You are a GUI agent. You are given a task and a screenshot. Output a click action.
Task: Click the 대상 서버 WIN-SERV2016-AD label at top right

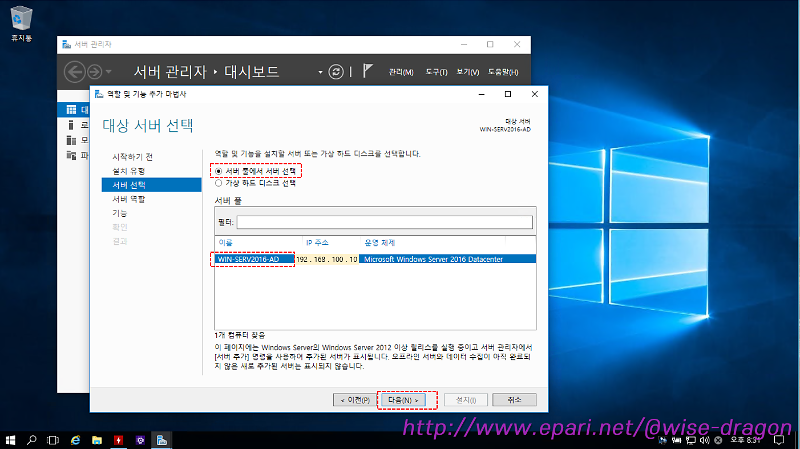tap(505, 126)
